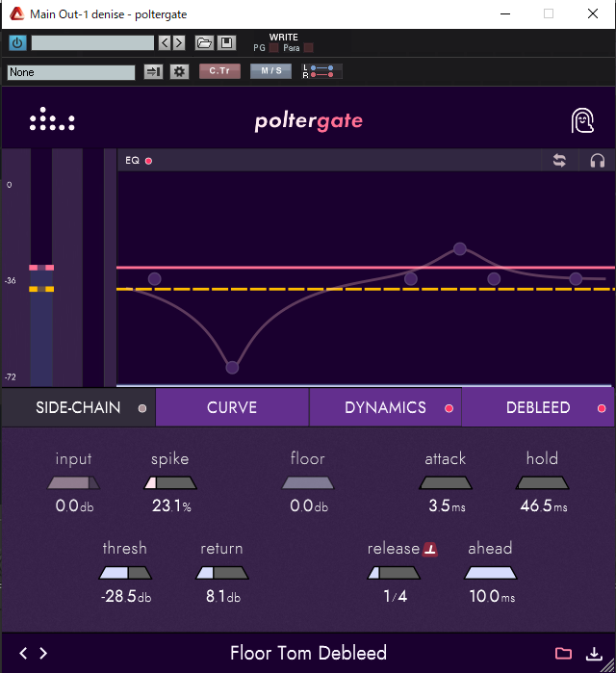Image resolution: width=616 pixels, height=673 pixels.
Task: Toggle the SIDE-CHAIN enable dot
Action: [142, 408]
